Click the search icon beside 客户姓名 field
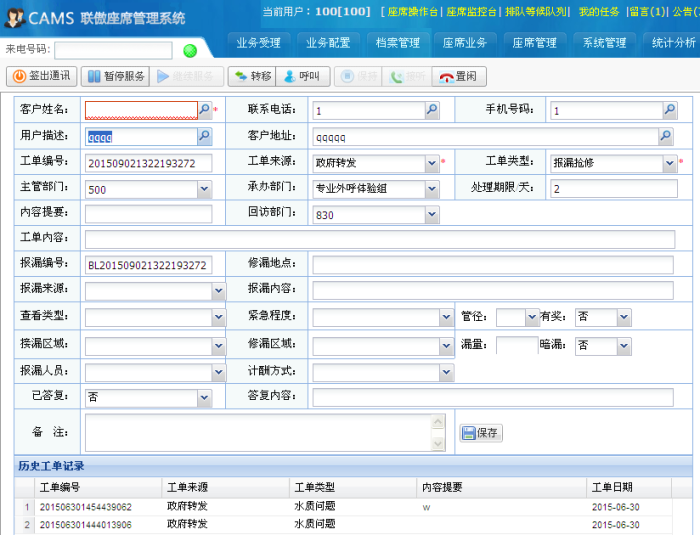The image size is (700, 535). 204,110
